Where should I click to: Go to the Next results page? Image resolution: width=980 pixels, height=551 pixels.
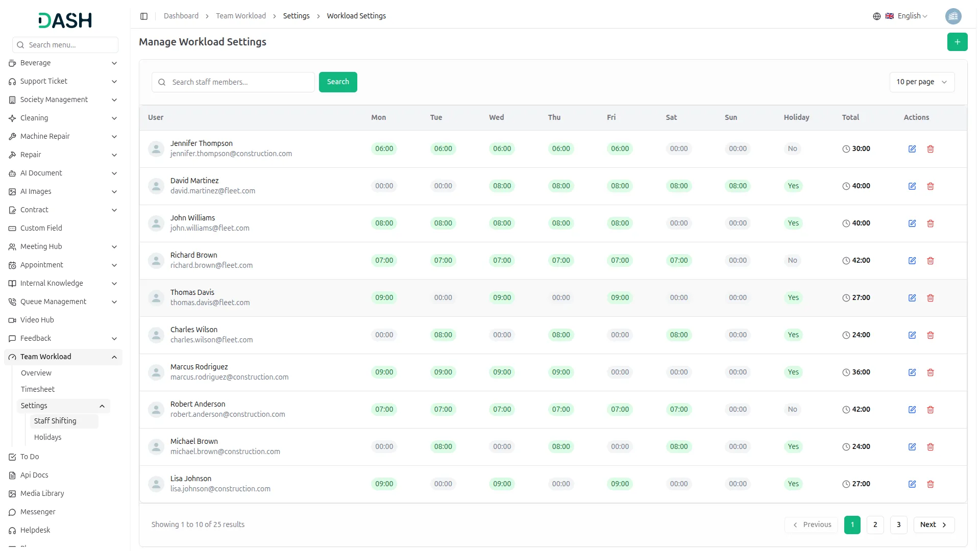coord(934,524)
